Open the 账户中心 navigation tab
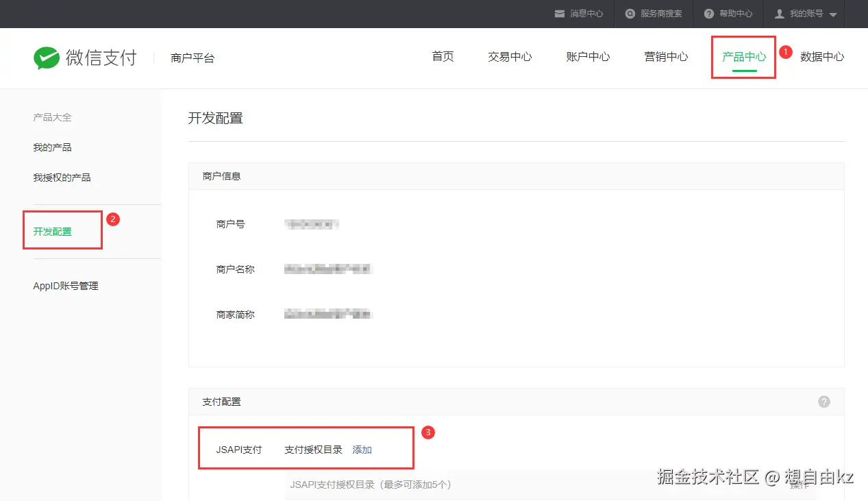The height and width of the screenshot is (501, 868). coord(588,57)
